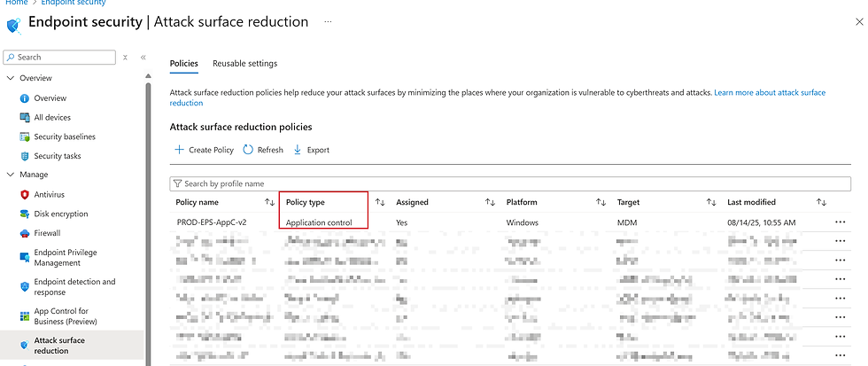Close the Endpoint security blade

[859, 21]
